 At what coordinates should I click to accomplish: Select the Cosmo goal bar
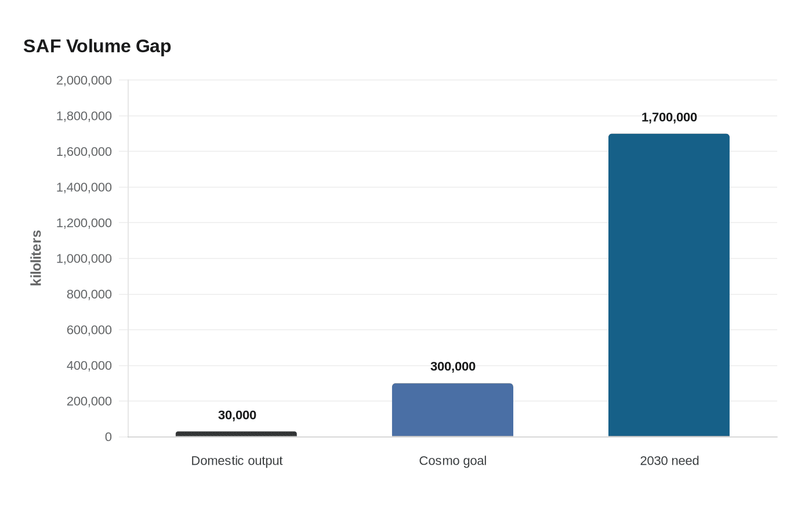coord(452,410)
